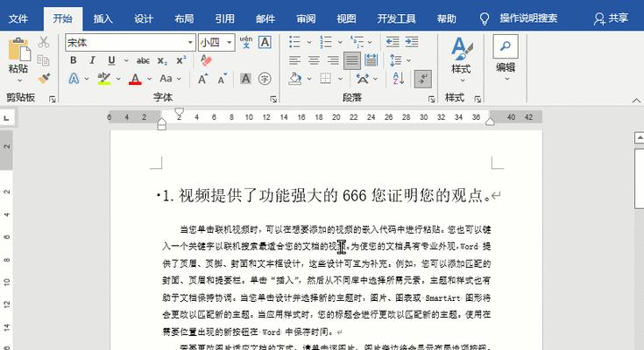Image resolution: width=644 pixels, height=350 pixels.
Task: Switch to the 视图 View tab
Action: pos(346,19)
